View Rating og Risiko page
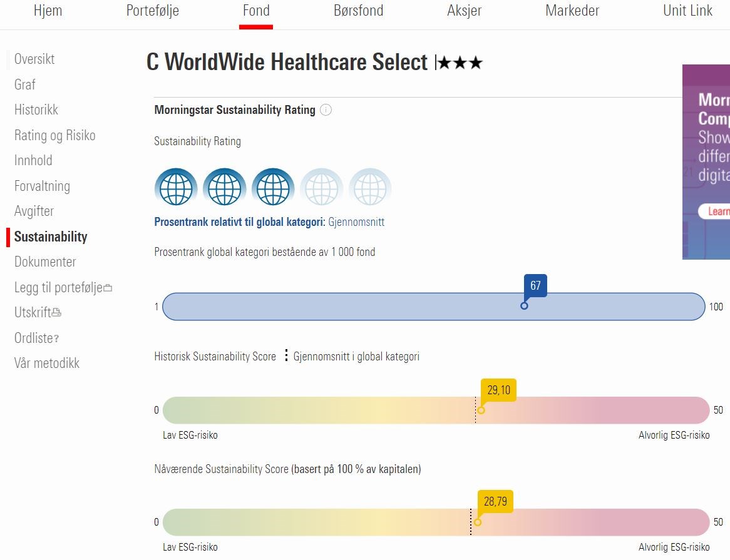The height and width of the screenshot is (560, 730). pyautogui.click(x=55, y=135)
